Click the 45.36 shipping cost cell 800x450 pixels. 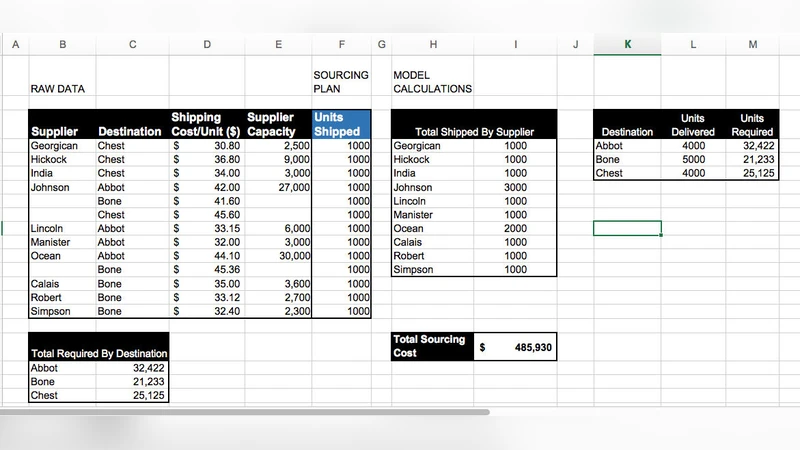click(206, 270)
